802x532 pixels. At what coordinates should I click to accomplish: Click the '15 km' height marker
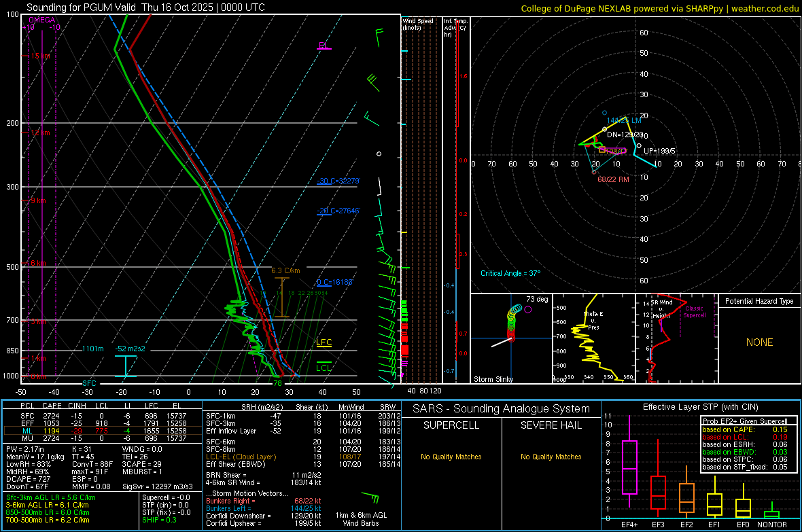[40, 56]
